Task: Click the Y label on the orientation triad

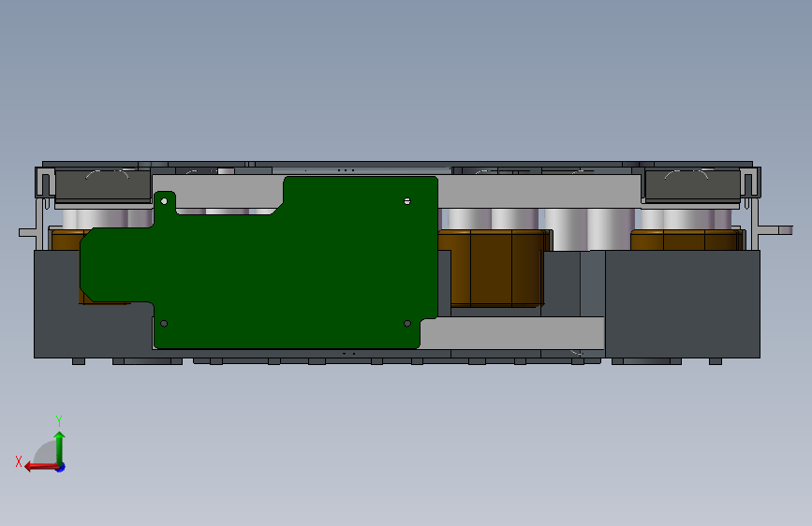Action: pyautogui.click(x=59, y=421)
